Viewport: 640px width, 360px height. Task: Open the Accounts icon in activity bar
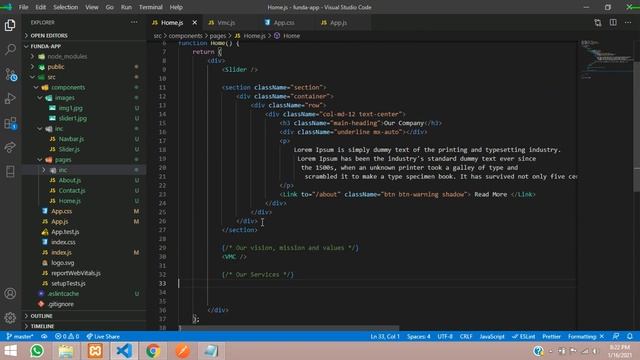[10, 293]
